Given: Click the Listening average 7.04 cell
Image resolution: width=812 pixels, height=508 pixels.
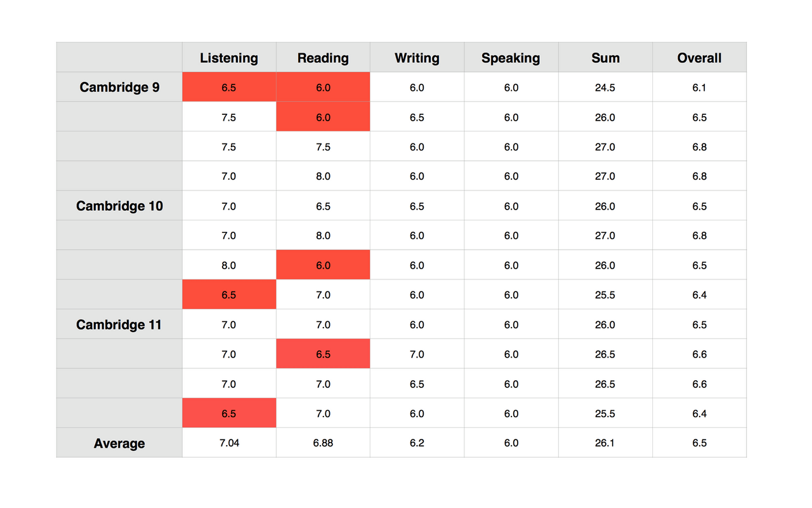Looking at the screenshot, I should pos(229,443).
